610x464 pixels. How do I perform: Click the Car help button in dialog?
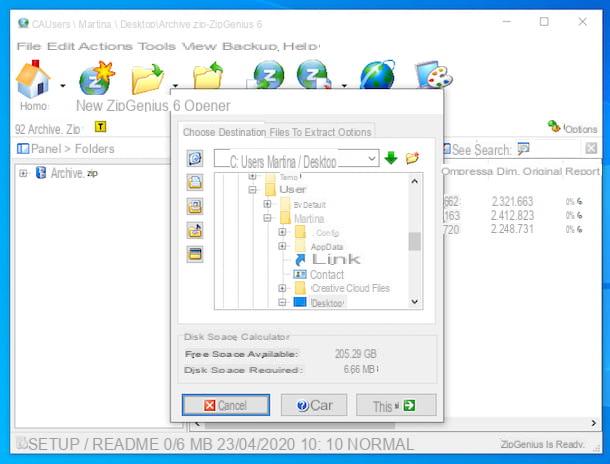(x=314, y=405)
